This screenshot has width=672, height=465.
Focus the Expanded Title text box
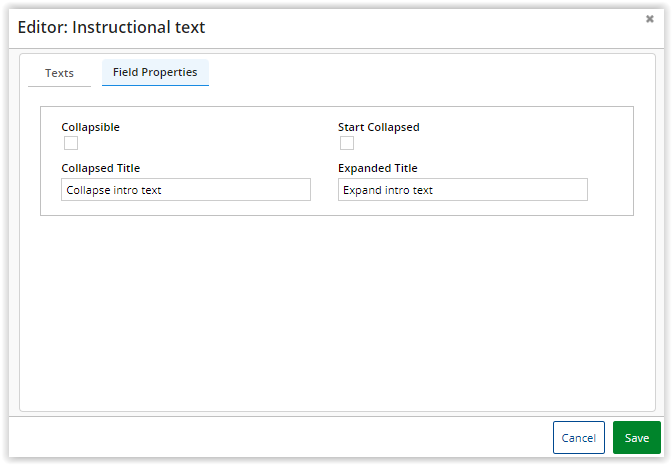coord(462,190)
